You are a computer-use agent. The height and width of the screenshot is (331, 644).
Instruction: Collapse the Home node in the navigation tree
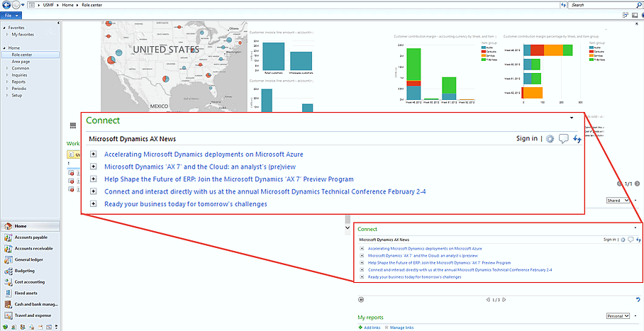[4, 48]
